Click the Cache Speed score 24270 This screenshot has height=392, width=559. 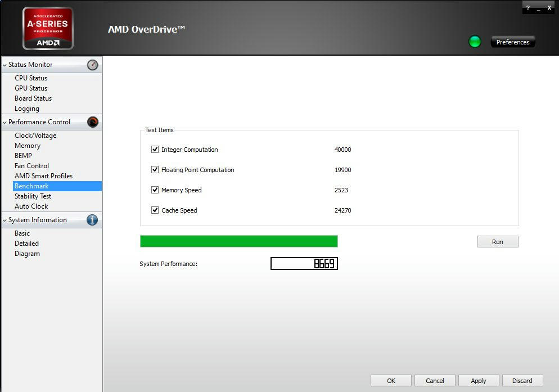click(342, 210)
